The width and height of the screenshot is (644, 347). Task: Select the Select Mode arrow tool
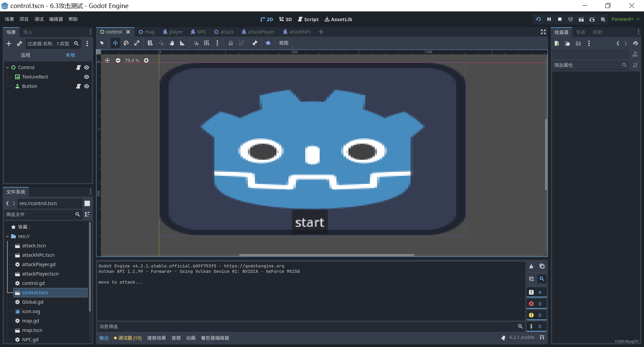coord(102,43)
